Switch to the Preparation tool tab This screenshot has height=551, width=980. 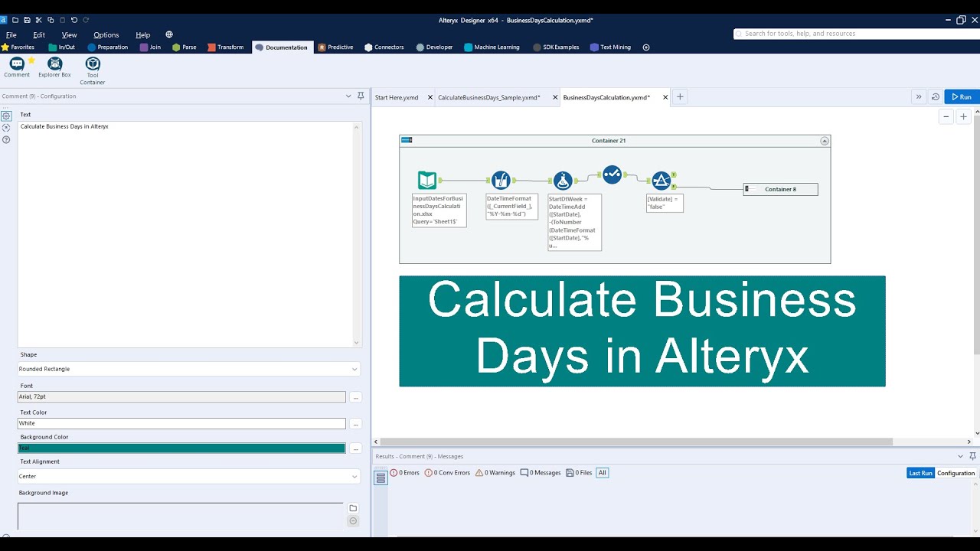click(108, 47)
